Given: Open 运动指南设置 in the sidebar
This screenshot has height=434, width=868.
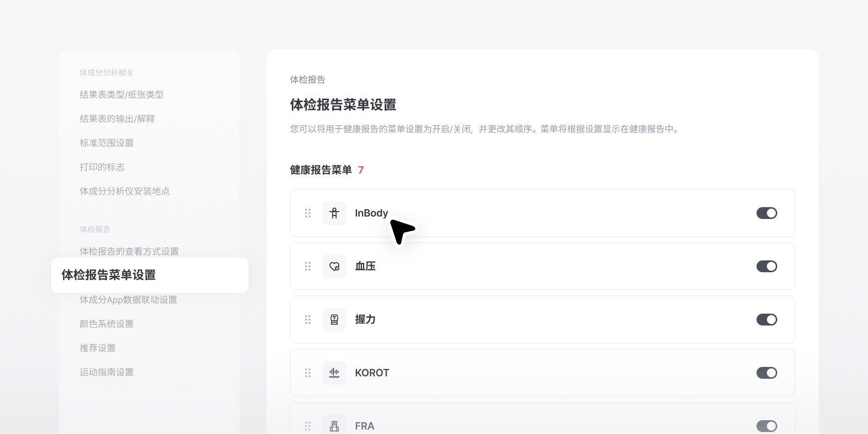Looking at the screenshot, I should (107, 372).
